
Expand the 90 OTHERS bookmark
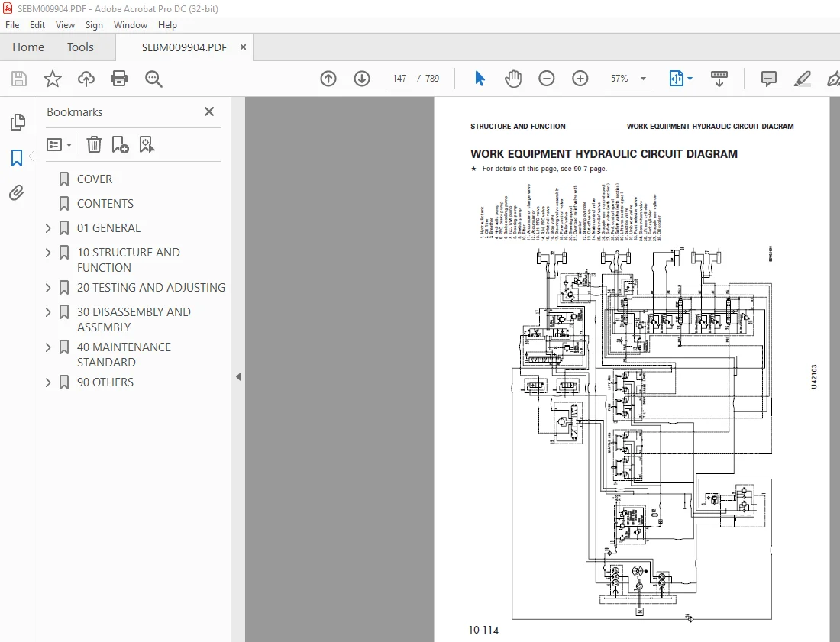pos(48,382)
